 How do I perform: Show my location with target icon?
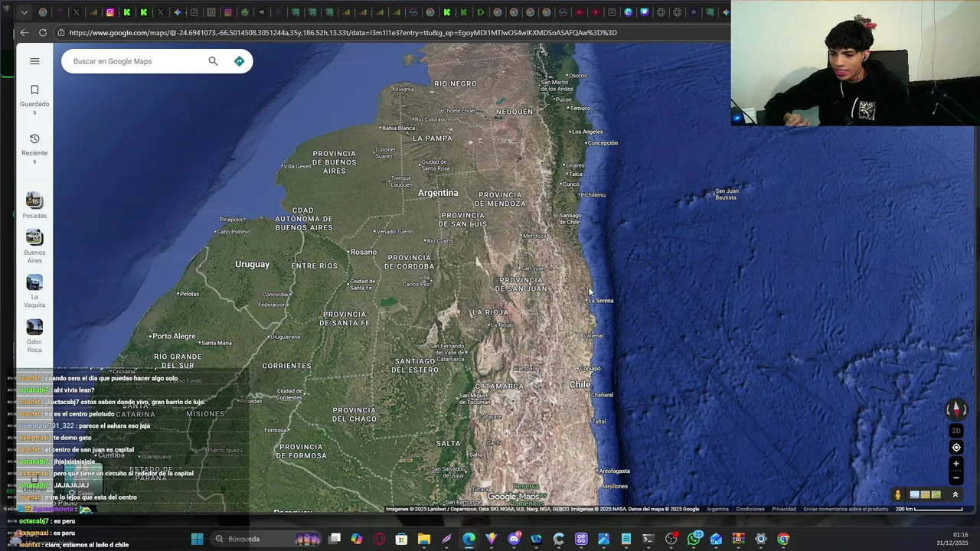(x=956, y=447)
